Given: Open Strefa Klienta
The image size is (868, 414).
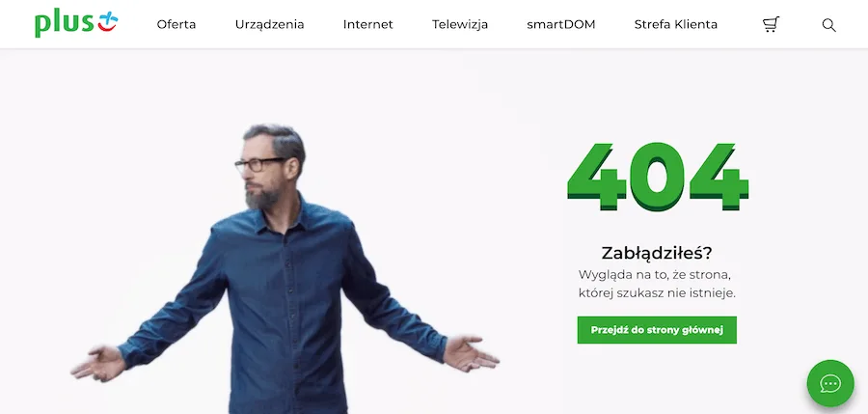Looking at the screenshot, I should tap(676, 24).
